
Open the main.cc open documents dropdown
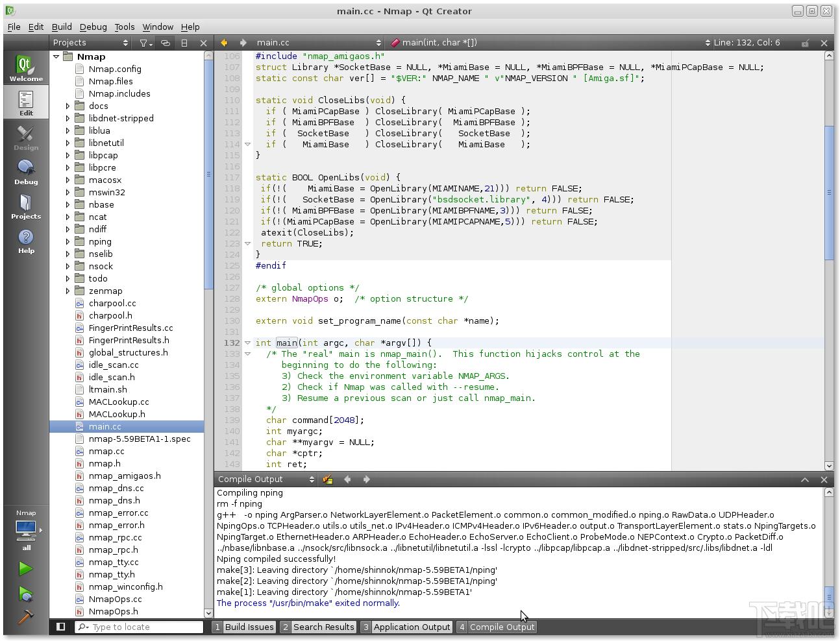pos(319,43)
